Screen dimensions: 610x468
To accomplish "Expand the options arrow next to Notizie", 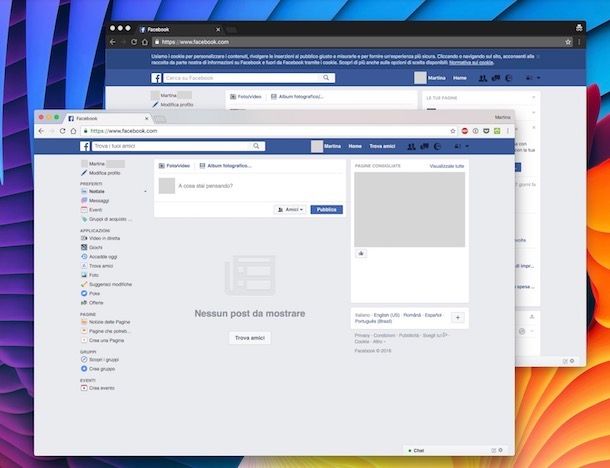I will (145, 191).
